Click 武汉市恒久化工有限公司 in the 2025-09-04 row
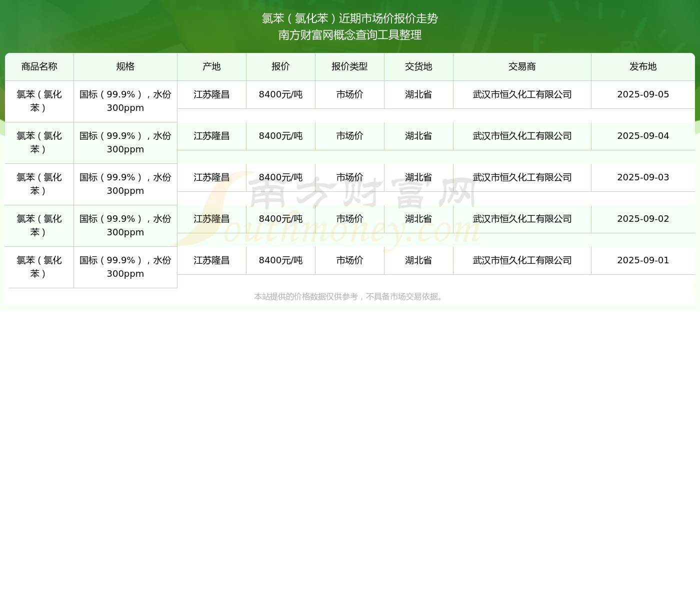700x602 pixels. pos(522,136)
